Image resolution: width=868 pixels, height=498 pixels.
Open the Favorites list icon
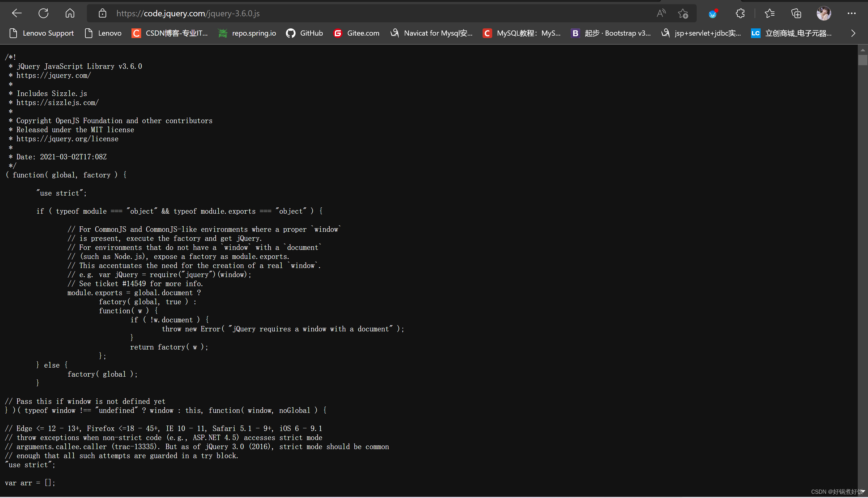click(769, 13)
